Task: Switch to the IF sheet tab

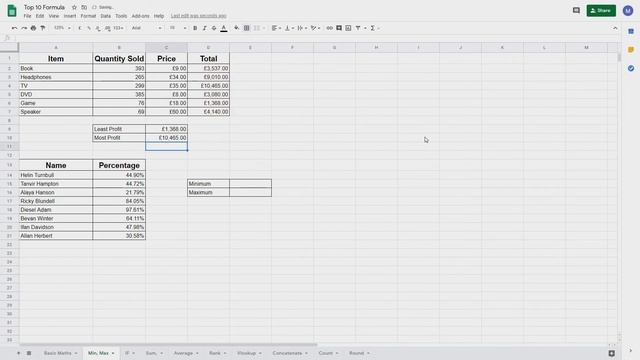Action: [129, 353]
